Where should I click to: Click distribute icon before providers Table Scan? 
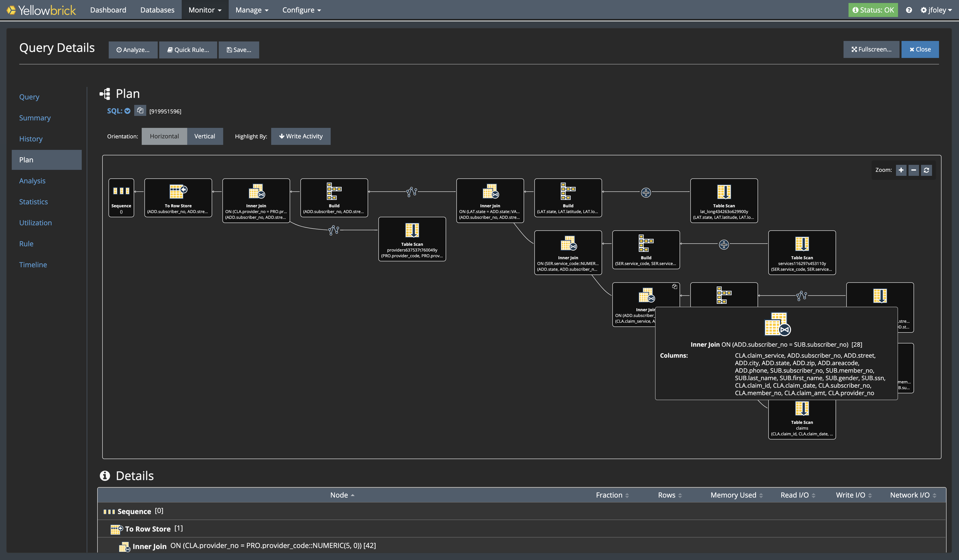pyautogui.click(x=334, y=230)
